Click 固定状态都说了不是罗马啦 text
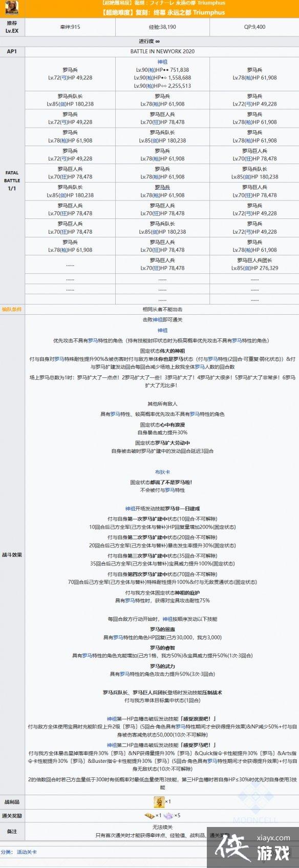The height and width of the screenshot is (868, 299). pos(162,482)
